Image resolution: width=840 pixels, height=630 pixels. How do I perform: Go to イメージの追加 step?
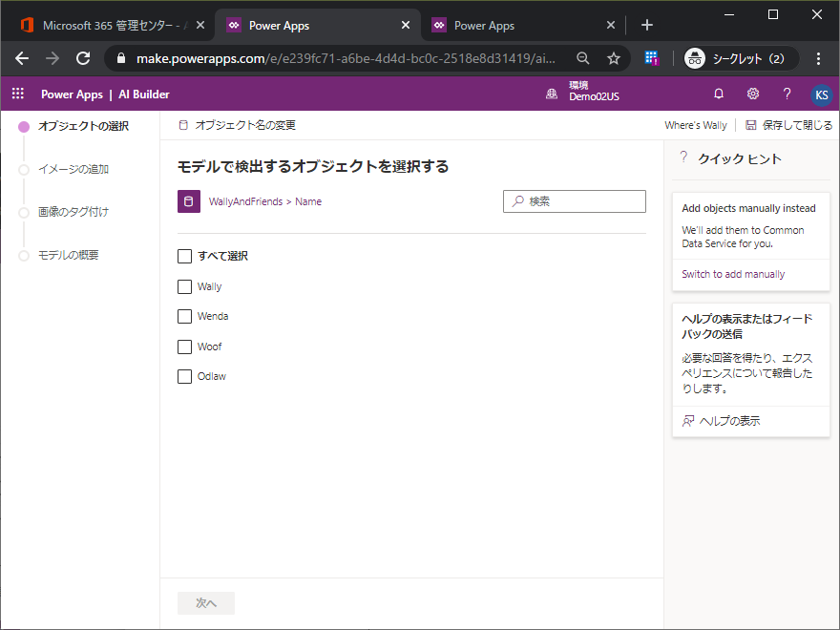pyautogui.click(x=73, y=169)
